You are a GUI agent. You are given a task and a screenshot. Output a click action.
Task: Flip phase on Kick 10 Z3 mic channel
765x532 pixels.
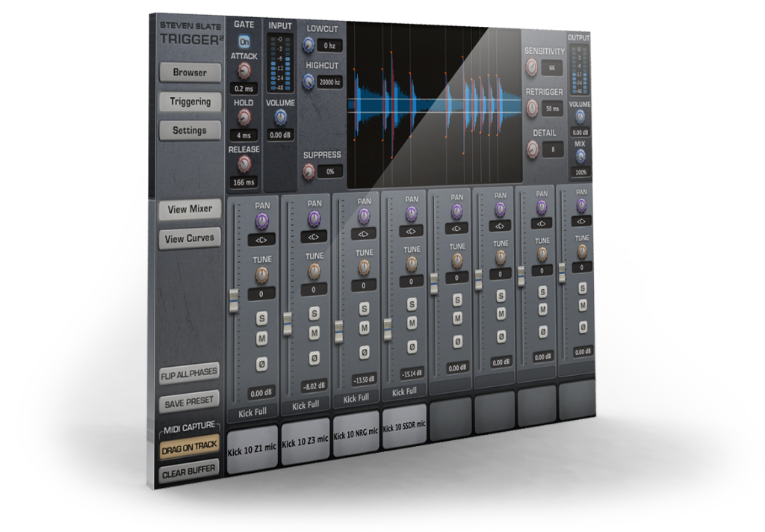pos(315,358)
